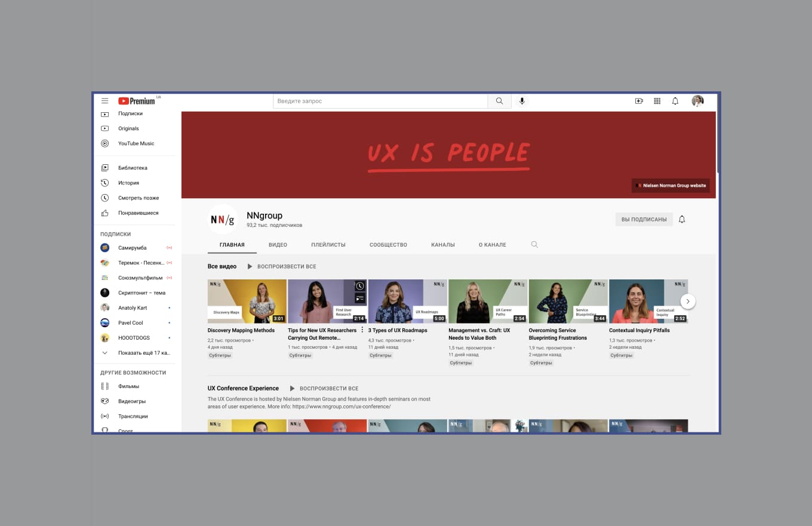The height and width of the screenshot is (526, 812).
Task: Add Tips for New UX Researchers to Watch Later
Action: click(359, 286)
